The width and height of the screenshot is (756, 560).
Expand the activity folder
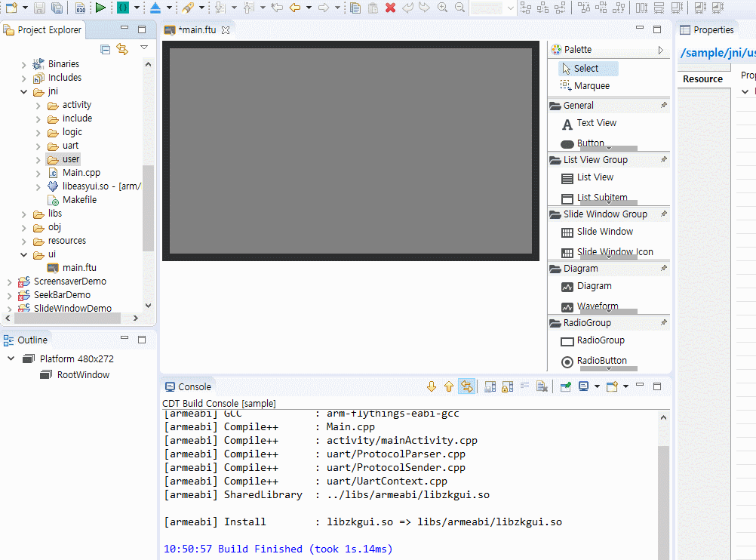[x=38, y=105]
